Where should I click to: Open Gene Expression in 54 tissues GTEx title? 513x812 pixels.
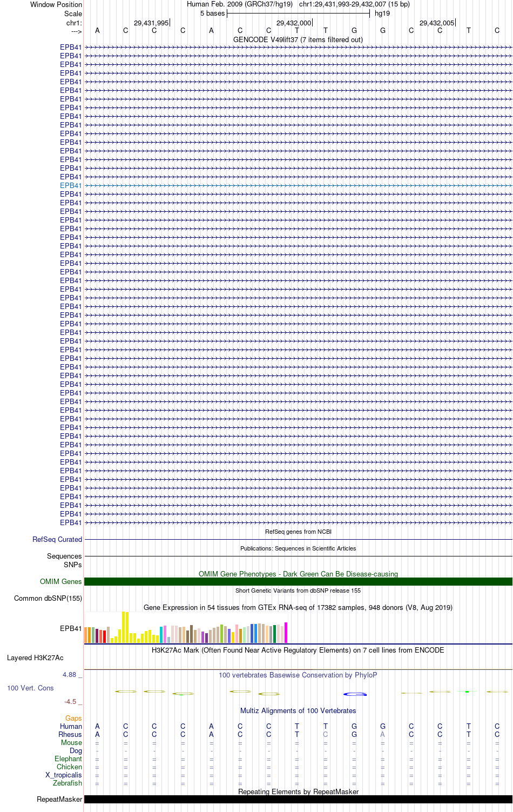pyautogui.click(x=298, y=607)
